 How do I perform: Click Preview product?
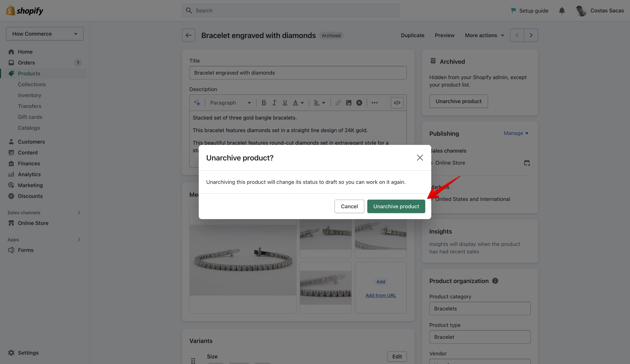point(444,35)
